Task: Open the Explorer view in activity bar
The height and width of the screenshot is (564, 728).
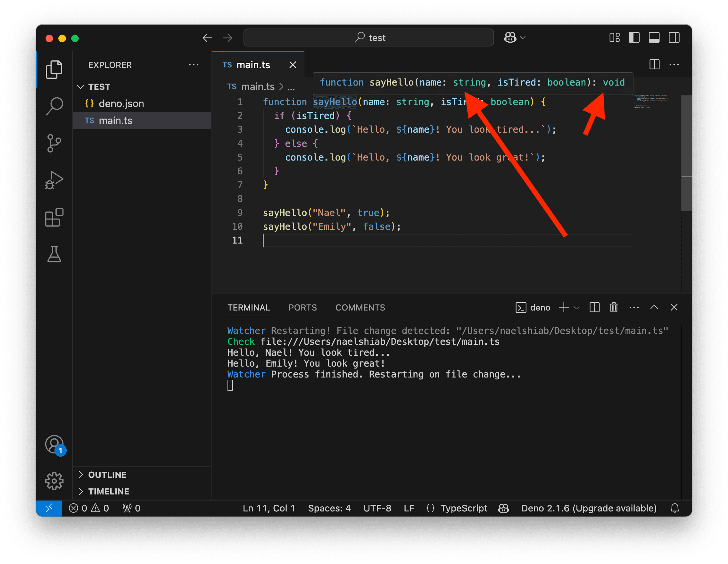Action: coord(54,69)
